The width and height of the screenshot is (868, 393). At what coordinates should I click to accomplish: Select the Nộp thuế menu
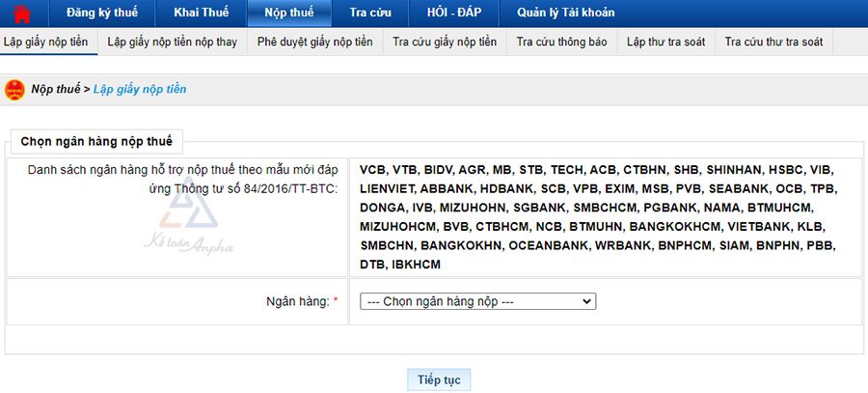point(289,13)
